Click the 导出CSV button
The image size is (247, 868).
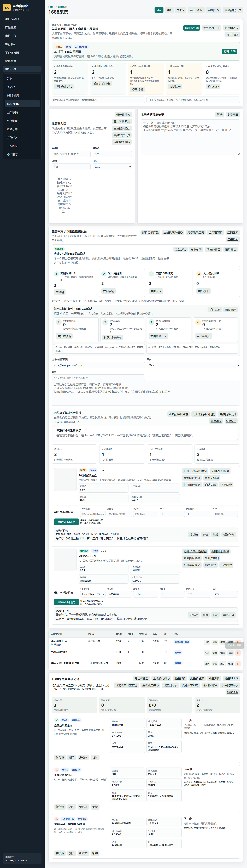pyautogui.click(x=213, y=10)
